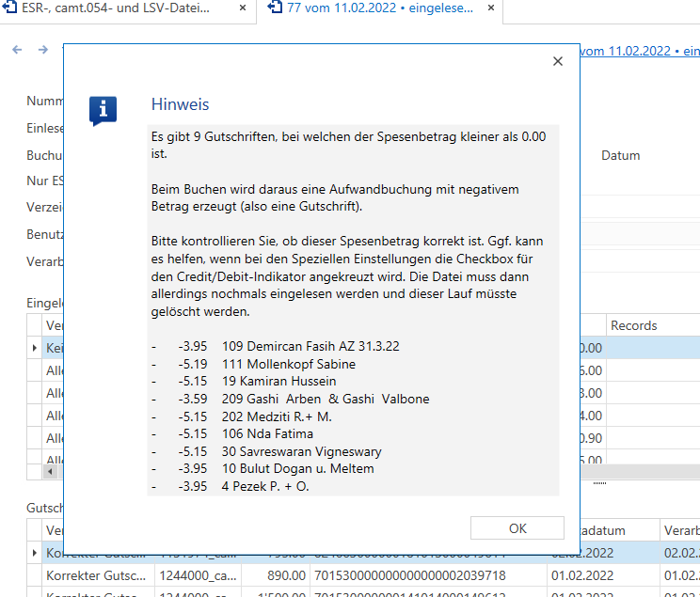700x597 pixels.
Task: Click the dialog message text area
Action: point(353,310)
